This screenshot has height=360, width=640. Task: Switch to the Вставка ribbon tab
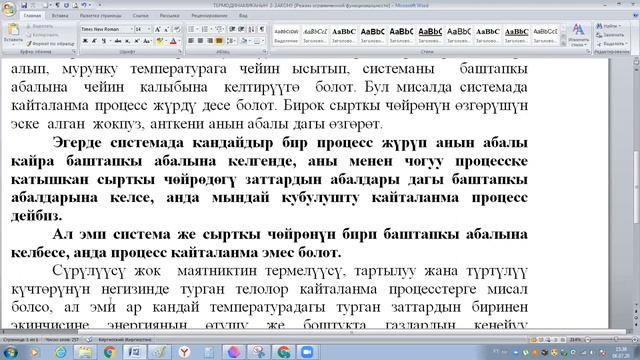tap(60, 16)
